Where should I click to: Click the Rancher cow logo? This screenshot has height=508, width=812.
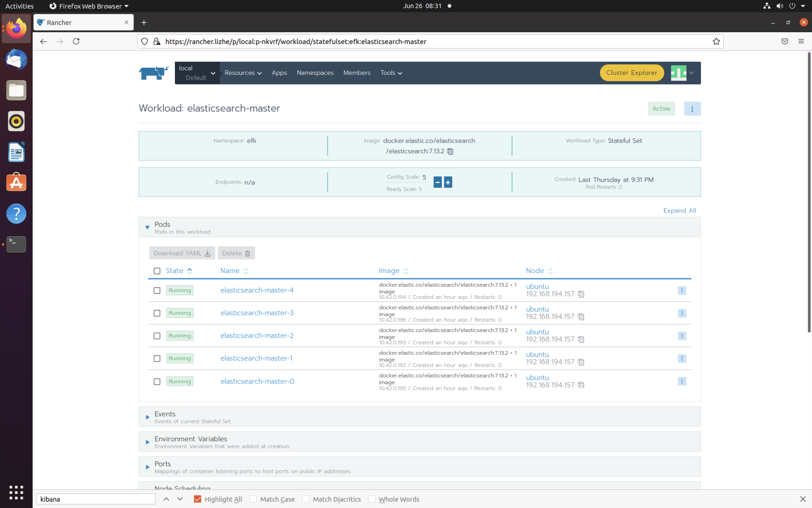[x=154, y=73]
